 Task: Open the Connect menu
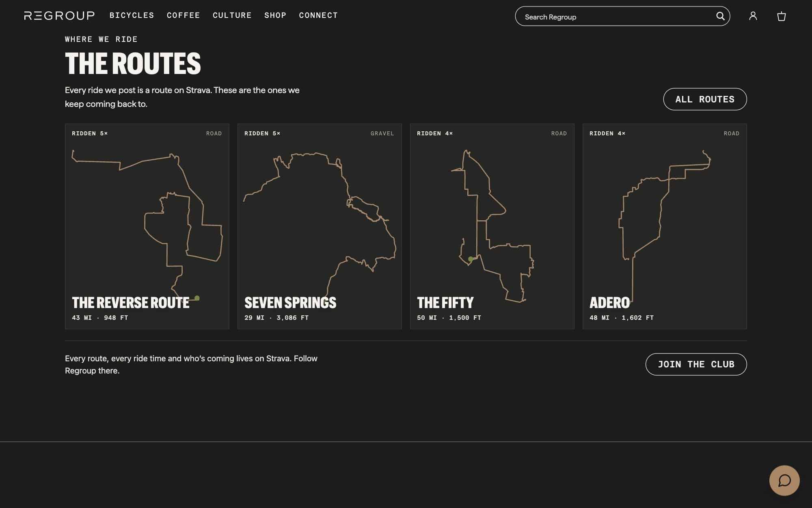pos(318,15)
